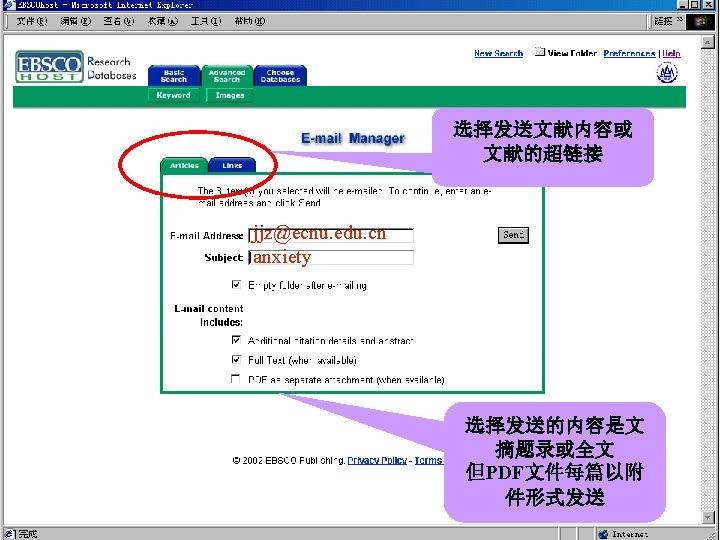This screenshot has width=720, height=540.
Task: Click the View Folder icon
Action: [x=540, y=52]
